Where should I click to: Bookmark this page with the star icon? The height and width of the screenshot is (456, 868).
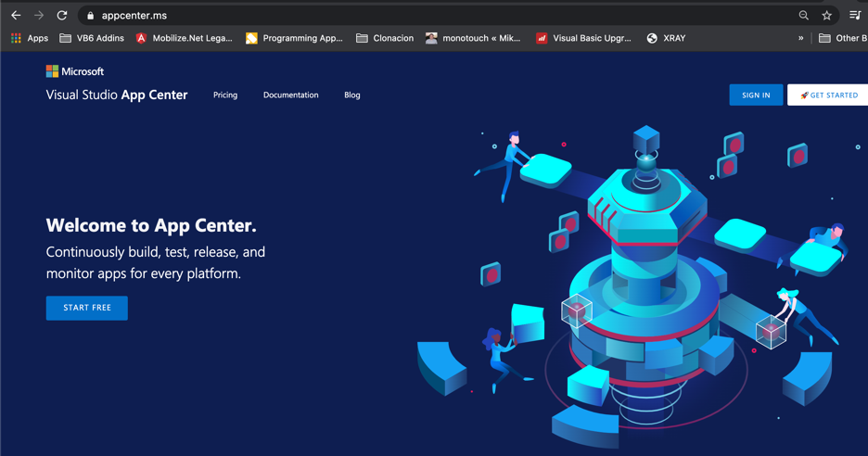tap(826, 16)
